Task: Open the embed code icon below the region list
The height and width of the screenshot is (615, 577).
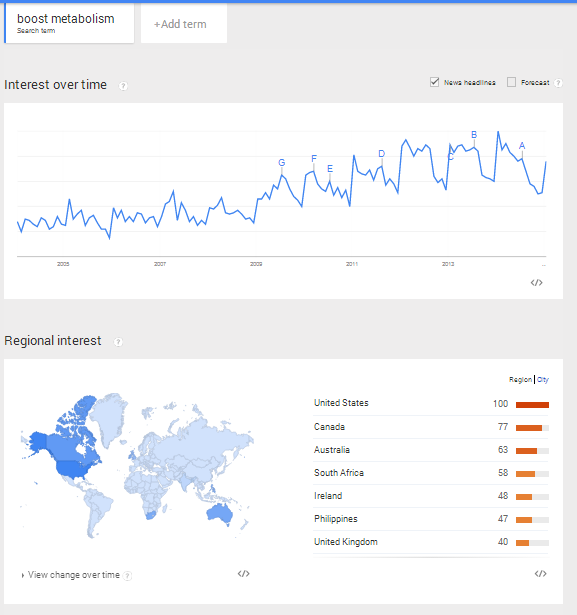Action: click(x=541, y=573)
